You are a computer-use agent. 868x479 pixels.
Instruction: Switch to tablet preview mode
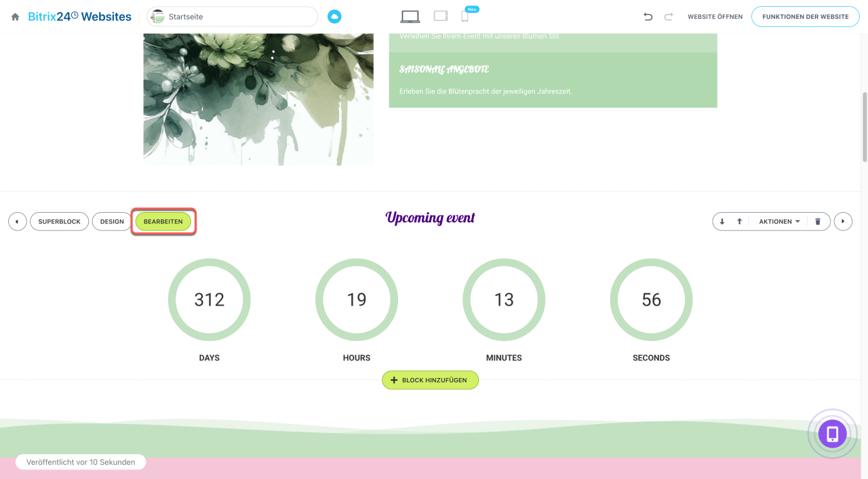click(441, 16)
